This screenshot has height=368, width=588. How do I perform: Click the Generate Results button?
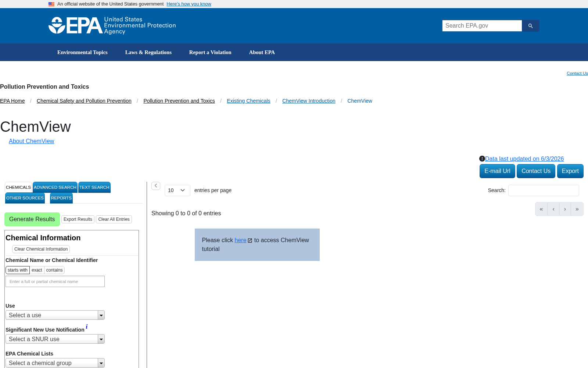(x=32, y=219)
